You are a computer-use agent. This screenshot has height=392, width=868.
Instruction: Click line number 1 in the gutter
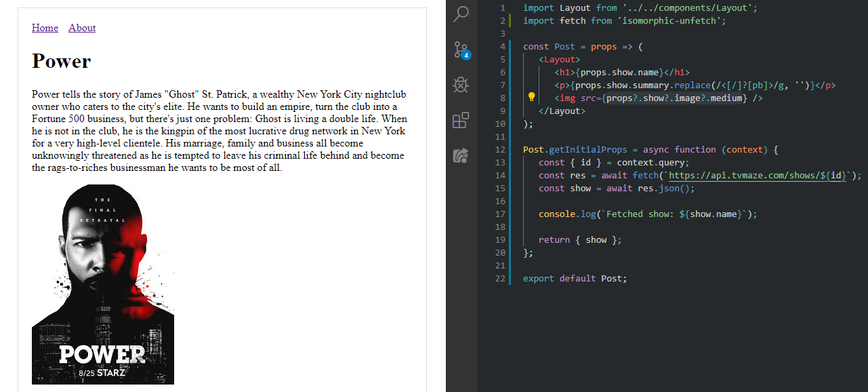tap(502, 8)
